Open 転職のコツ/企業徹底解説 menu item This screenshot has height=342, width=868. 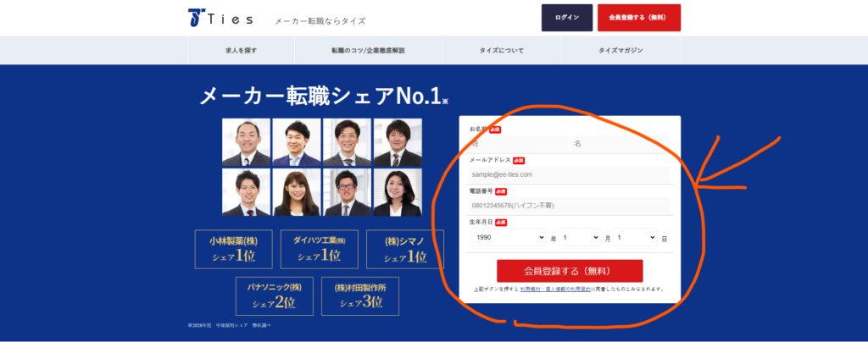coord(368,50)
